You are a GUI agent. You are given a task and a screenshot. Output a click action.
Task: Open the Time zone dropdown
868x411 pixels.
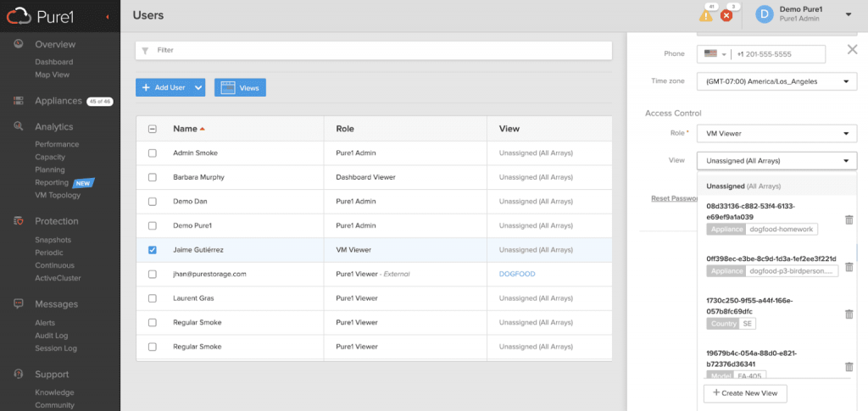click(x=777, y=81)
